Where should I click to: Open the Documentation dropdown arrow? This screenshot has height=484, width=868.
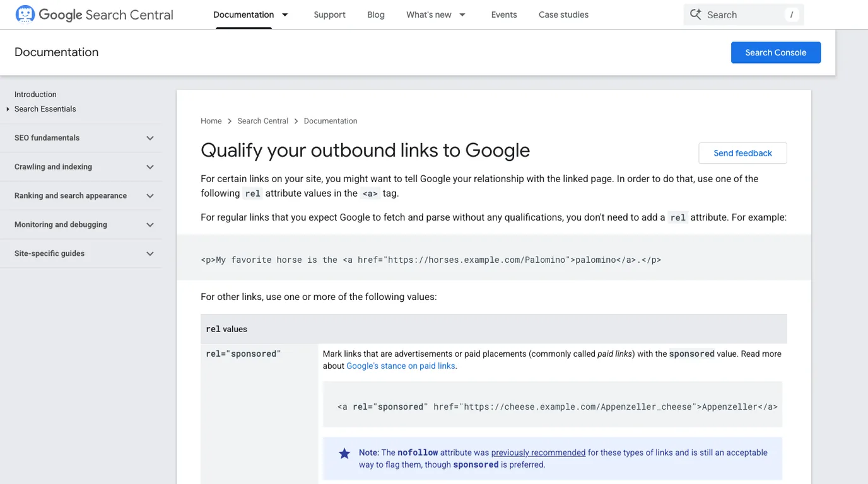click(x=285, y=14)
